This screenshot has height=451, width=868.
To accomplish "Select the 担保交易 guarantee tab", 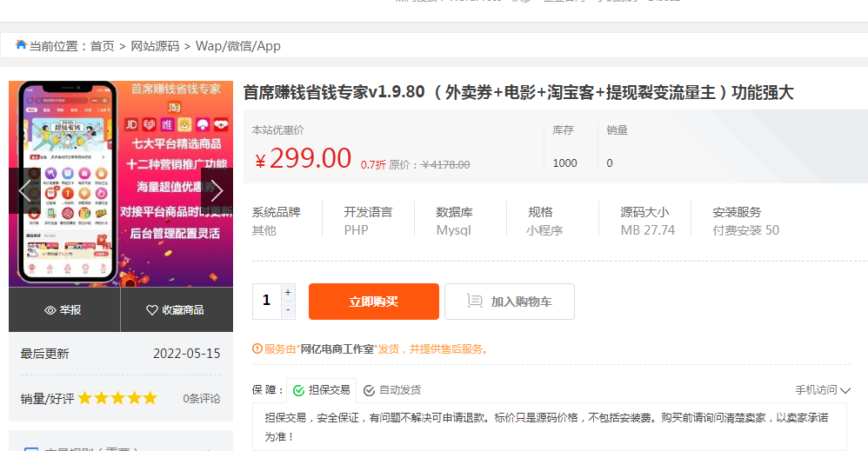I will coord(321,391).
